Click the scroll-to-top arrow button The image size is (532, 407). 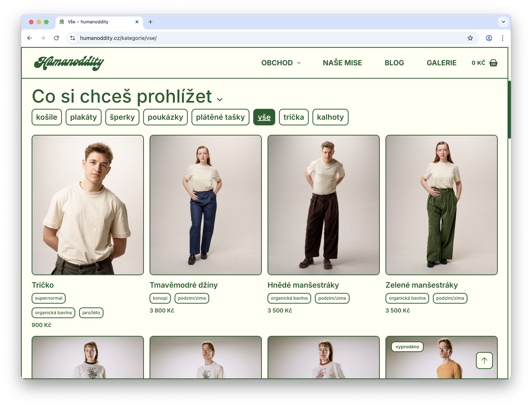click(x=484, y=360)
